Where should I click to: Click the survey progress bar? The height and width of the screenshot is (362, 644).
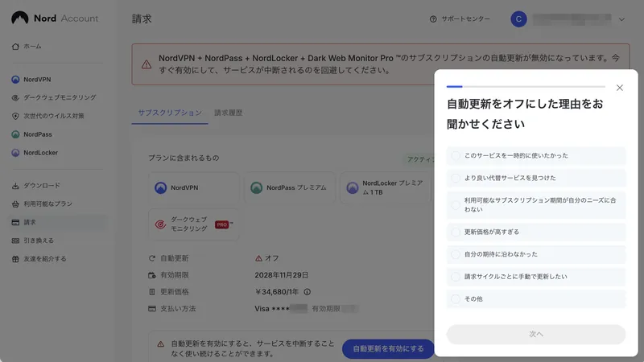(x=526, y=87)
